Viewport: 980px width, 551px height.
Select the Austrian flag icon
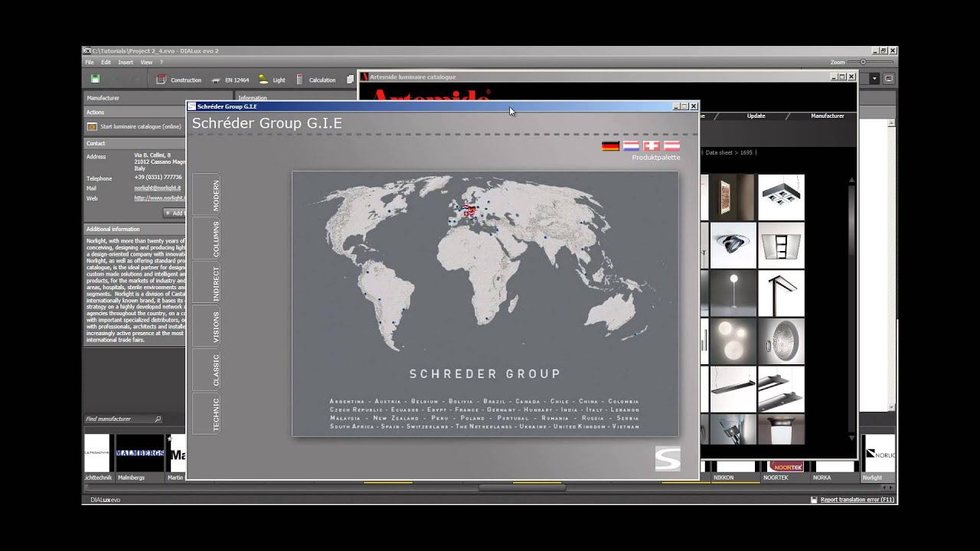coord(671,145)
